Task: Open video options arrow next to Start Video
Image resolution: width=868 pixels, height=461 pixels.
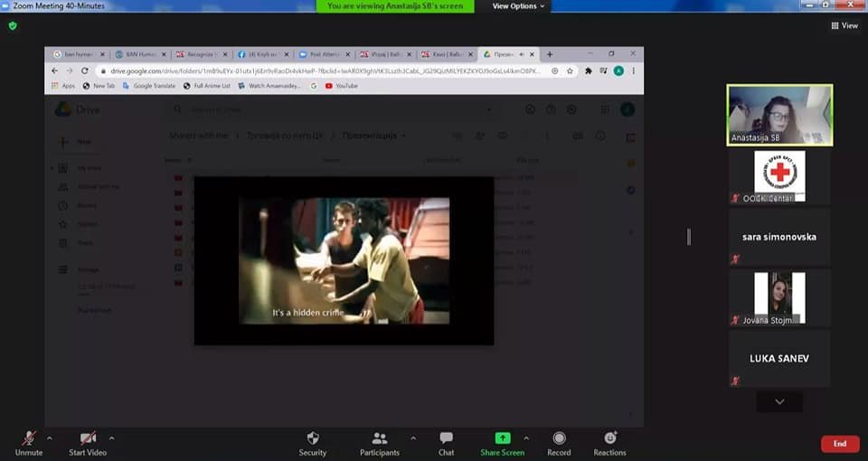Action: 111,438
